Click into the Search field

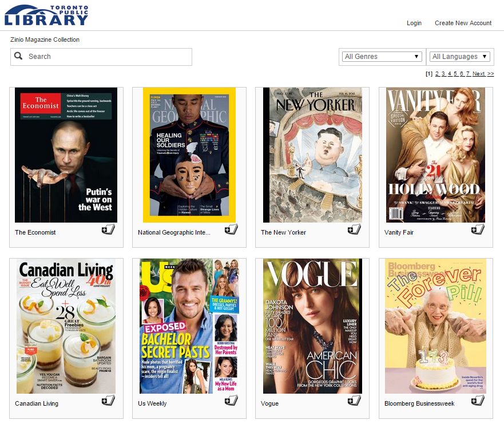pos(101,57)
